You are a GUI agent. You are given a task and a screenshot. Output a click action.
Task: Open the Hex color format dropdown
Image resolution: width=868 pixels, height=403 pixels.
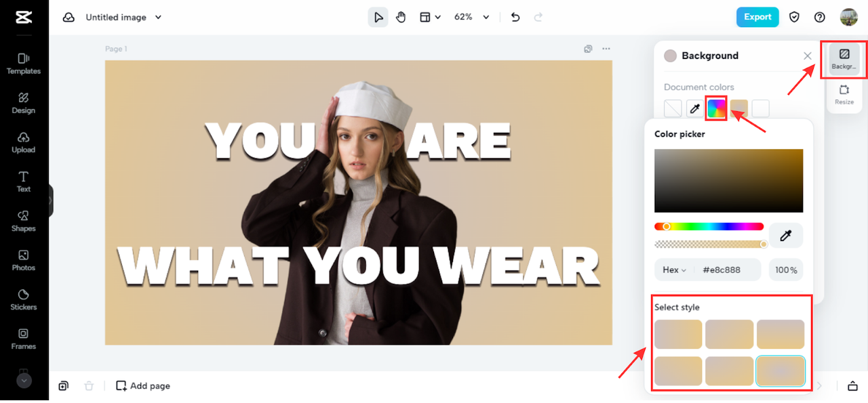point(675,270)
